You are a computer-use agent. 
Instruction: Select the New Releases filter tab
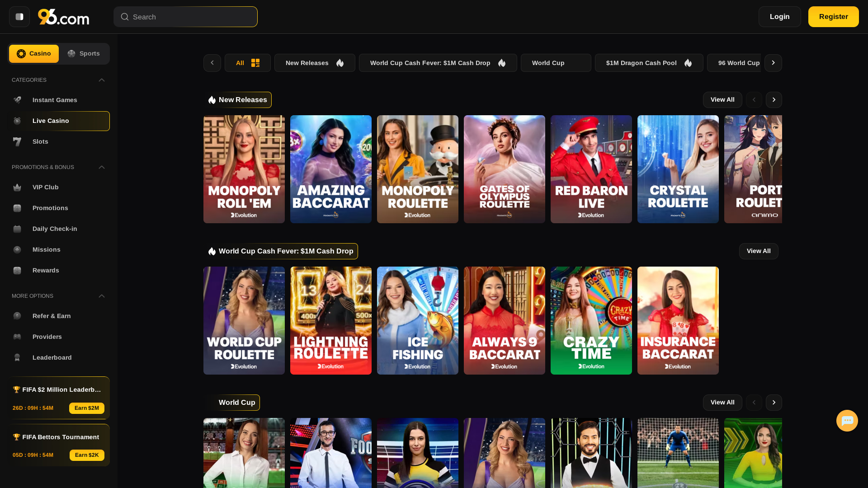[315, 63]
